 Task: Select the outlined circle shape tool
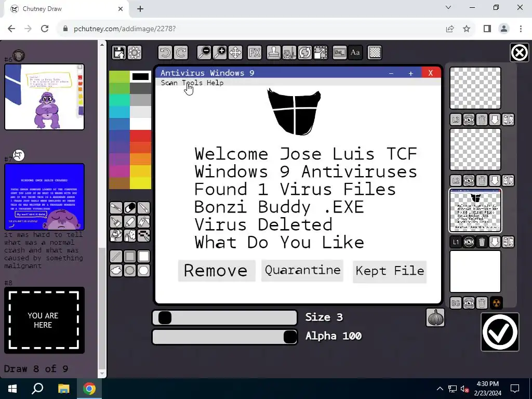pyautogui.click(x=130, y=270)
